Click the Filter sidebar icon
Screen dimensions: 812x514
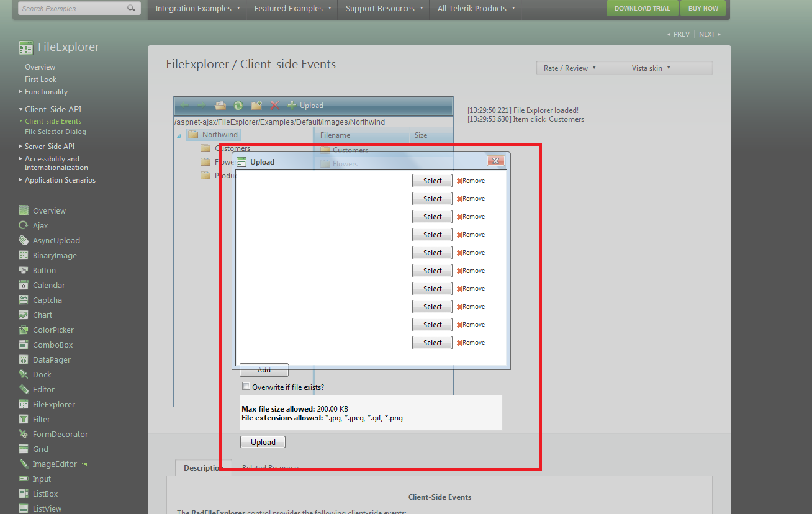click(24, 419)
